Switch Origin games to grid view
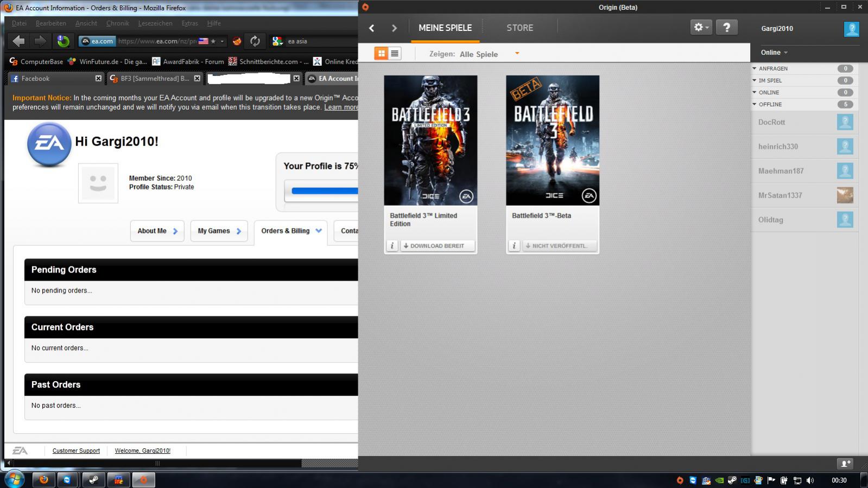The height and width of the screenshot is (488, 868). (x=381, y=53)
